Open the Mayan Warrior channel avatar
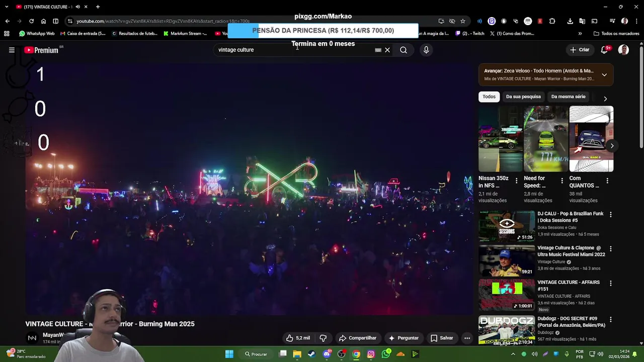644x362 pixels. 32,338
